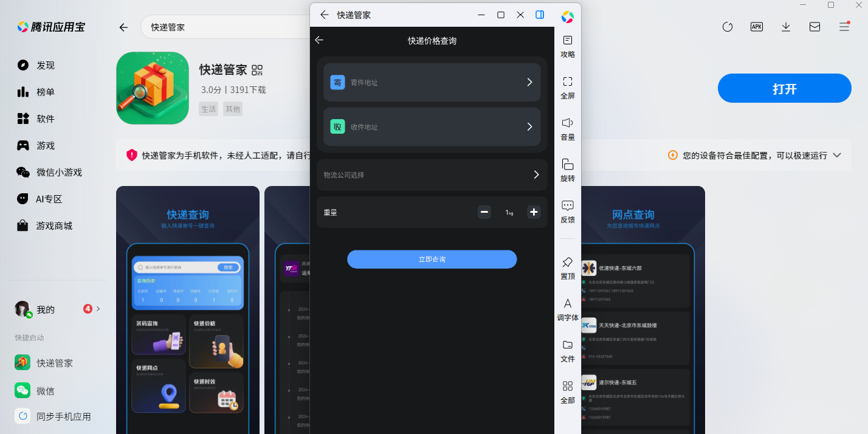Toggle the sidebar panel icon in the emulator title bar

pos(540,15)
